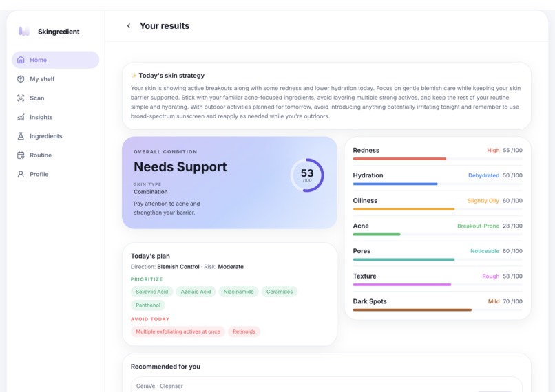This screenshot has width=555, height=392.
Task: Click the Rough texture status label
Action: [490, 276]
